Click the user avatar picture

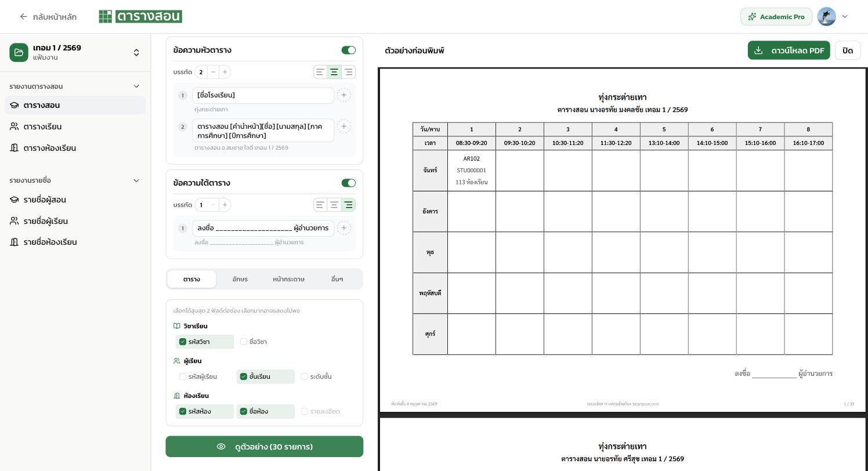pyautogui.click(x=826, y=16)
